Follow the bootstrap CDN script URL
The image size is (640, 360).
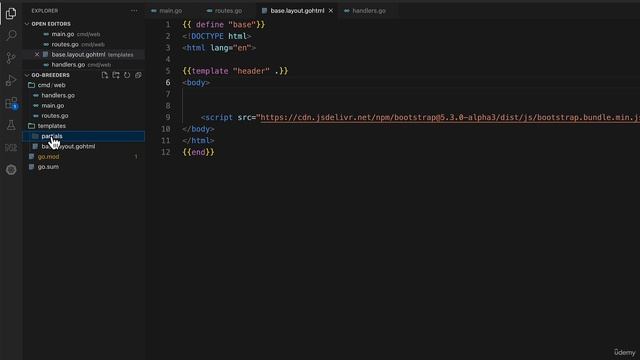(x=449, y=118)
